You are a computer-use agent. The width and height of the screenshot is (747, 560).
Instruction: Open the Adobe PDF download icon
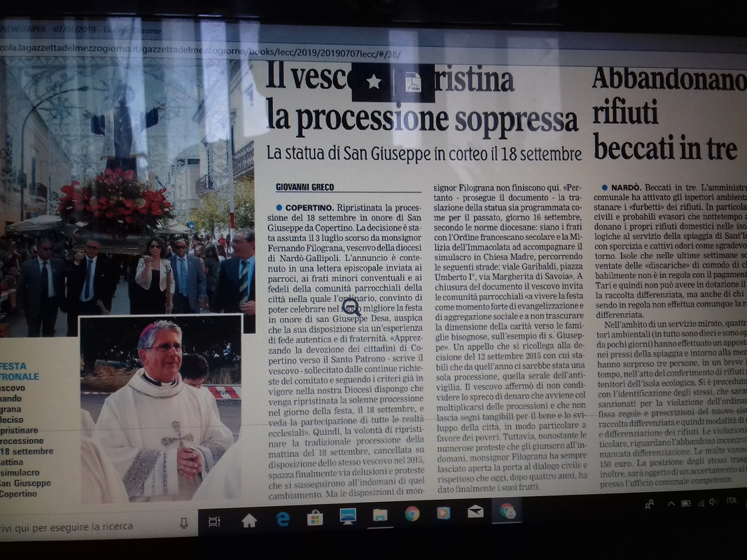click(x=412, y=82)
